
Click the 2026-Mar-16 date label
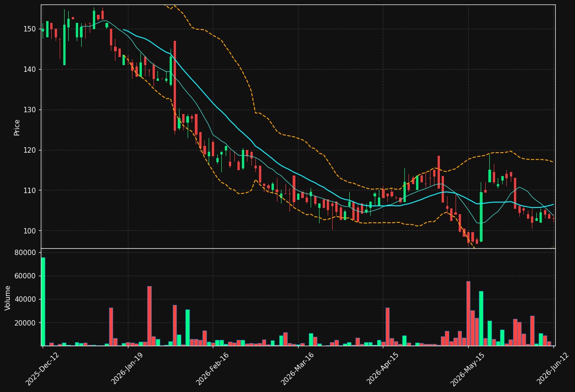coord(297,369)
